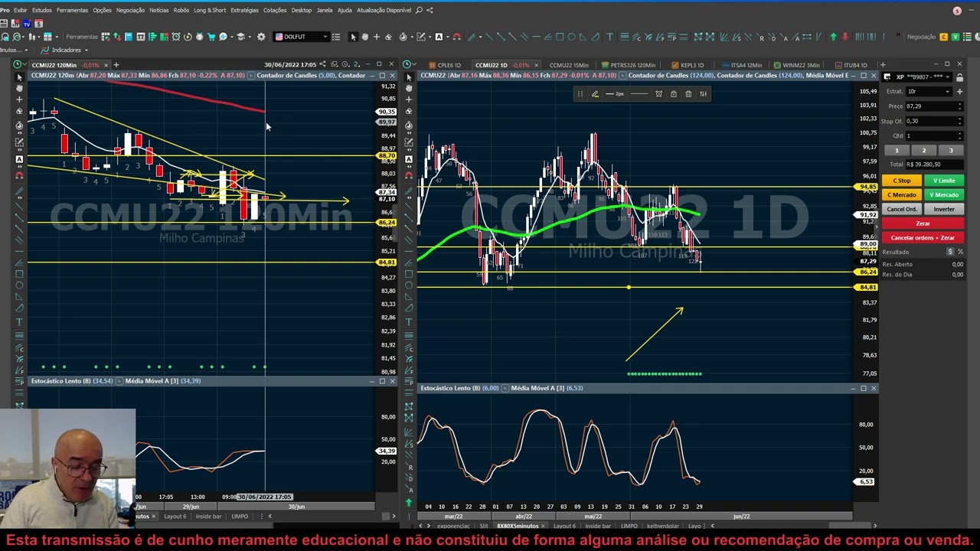The height and width of the screenshot is (551, 980).
Task: Click the plus icon next to Estrat. field
Action: pos(959,91)
